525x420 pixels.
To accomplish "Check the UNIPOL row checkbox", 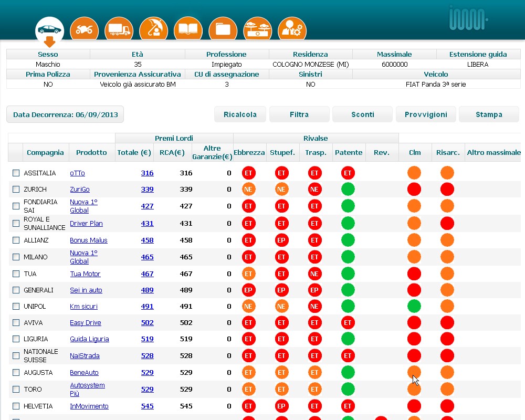I will (16, 306).
